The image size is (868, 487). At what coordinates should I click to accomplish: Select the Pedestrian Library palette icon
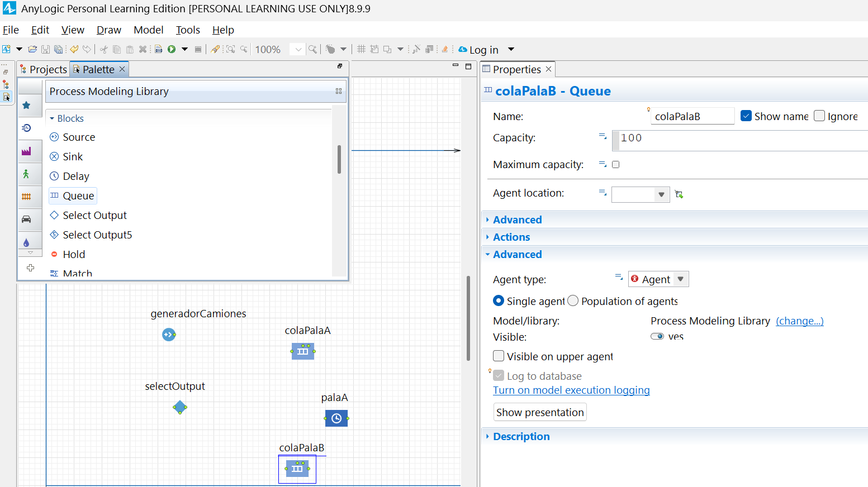coord(26,174)
